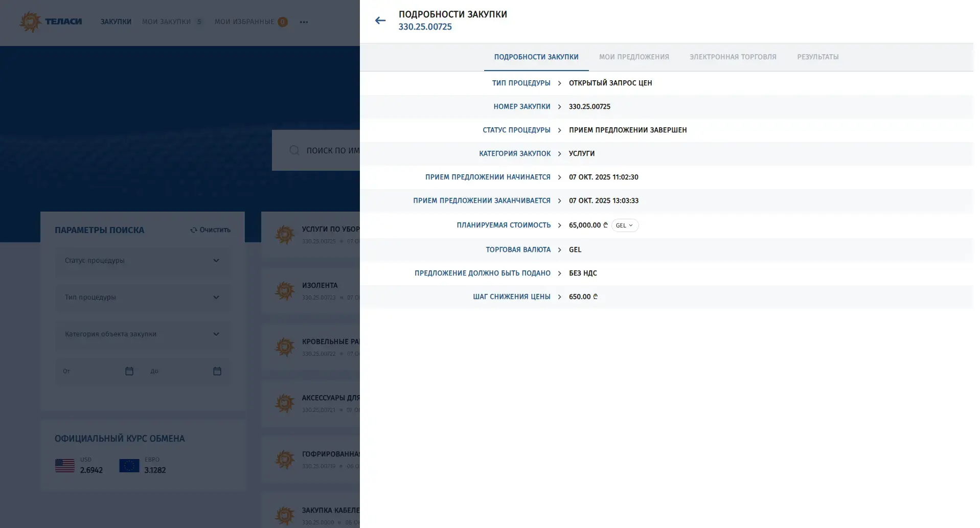
Task: Click the search magnifier icon
Action: click(x=294, y=150)
